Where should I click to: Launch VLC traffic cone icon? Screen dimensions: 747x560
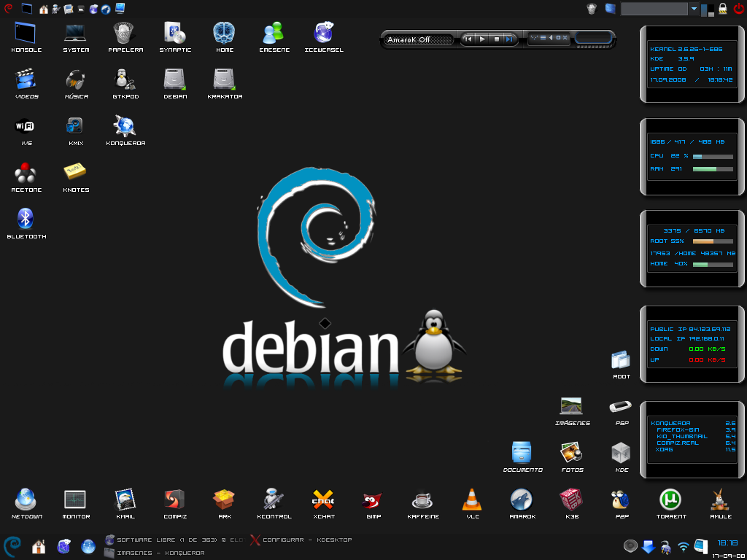coord(472,499)
